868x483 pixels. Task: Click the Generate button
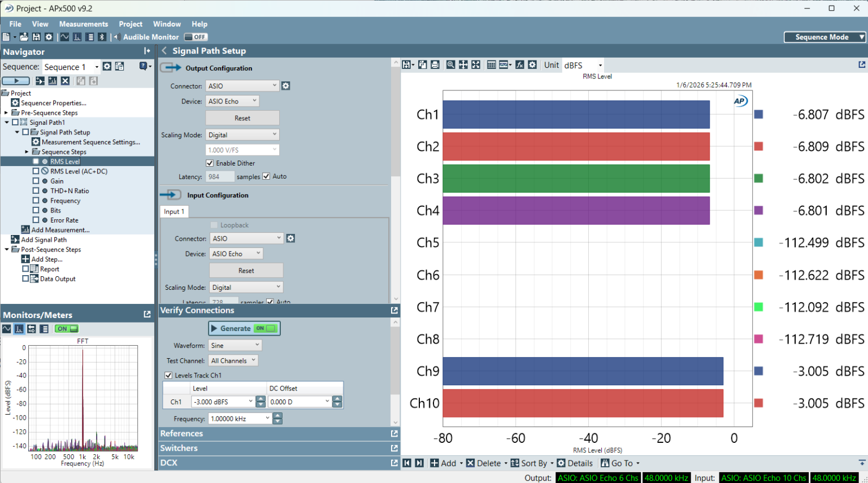point(244,328)
